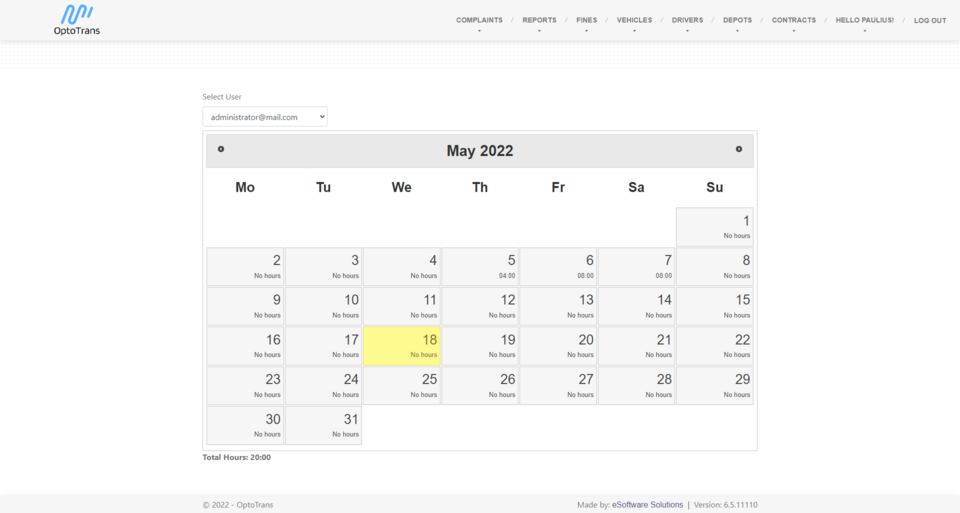Open the Hello Paulius user menu
Screen dimensions: 960x513
864,20
